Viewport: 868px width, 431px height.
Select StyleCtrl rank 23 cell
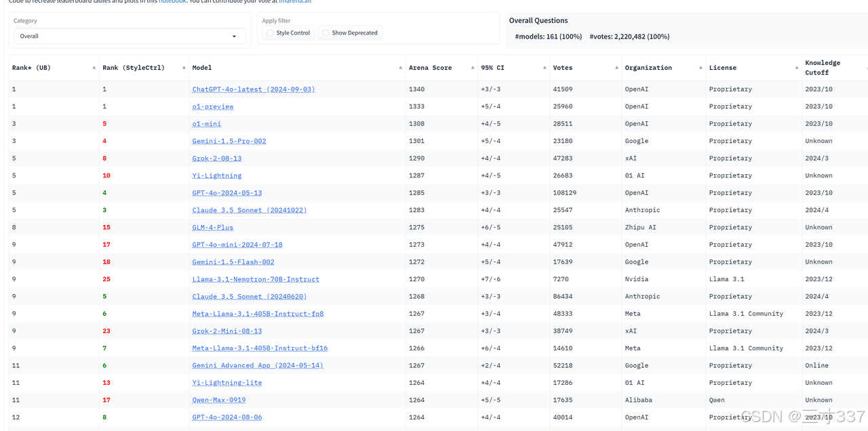106,331
